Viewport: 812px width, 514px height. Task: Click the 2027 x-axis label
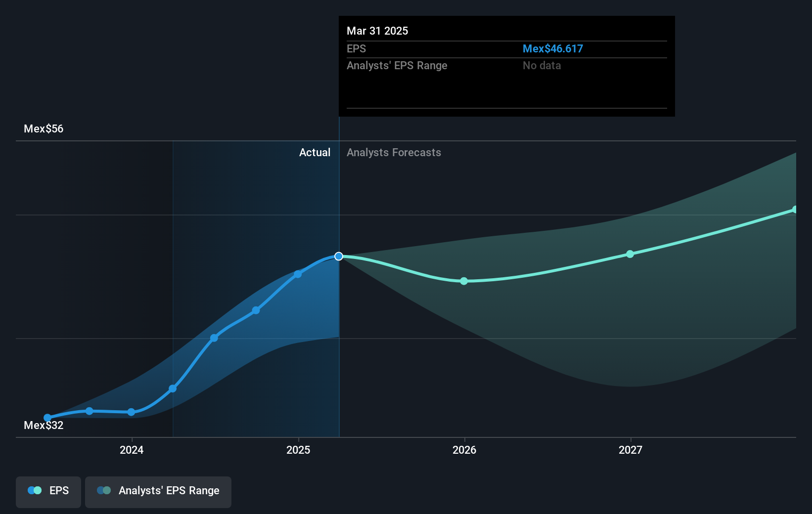click(x=631, y=450)
